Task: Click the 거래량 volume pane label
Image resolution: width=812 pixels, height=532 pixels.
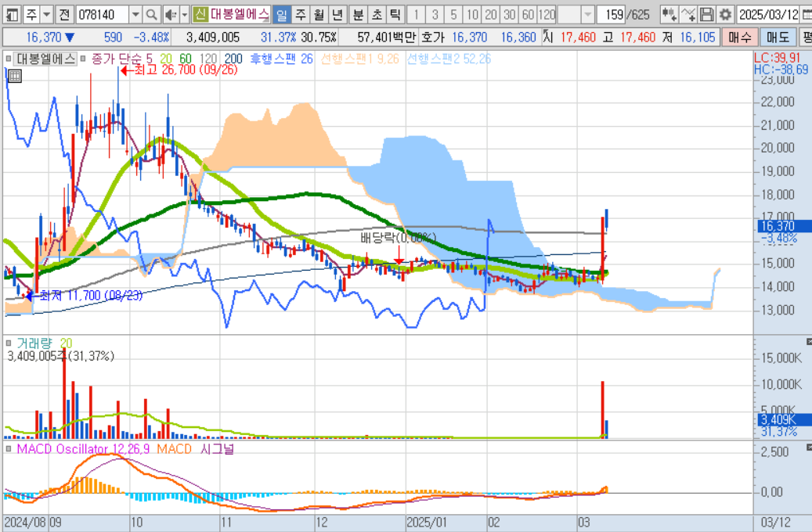Action: 34,343
